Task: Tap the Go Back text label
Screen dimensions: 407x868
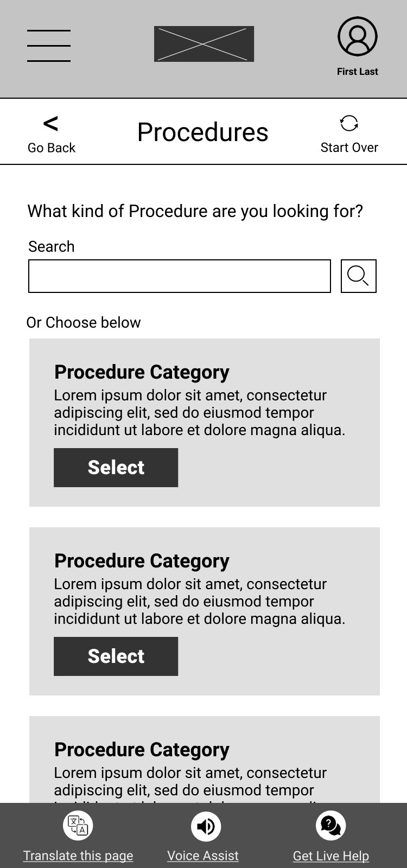Action: pos(52,148)
